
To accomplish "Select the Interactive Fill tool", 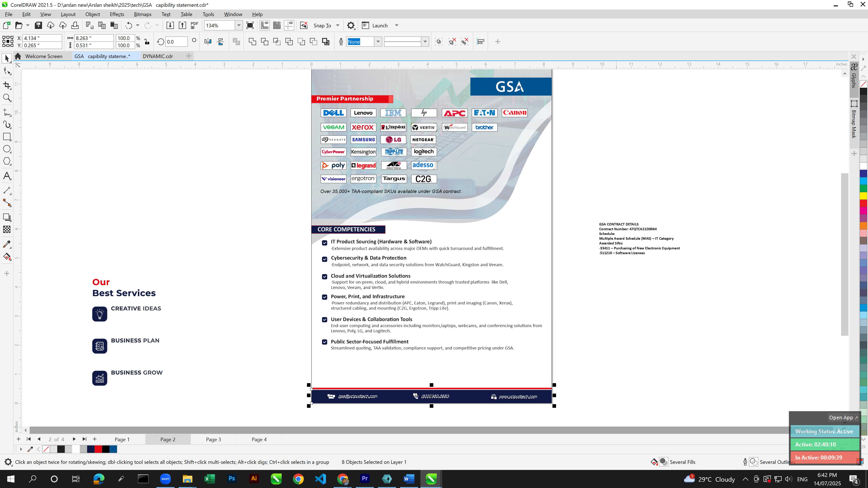I will tap(7, 257).
